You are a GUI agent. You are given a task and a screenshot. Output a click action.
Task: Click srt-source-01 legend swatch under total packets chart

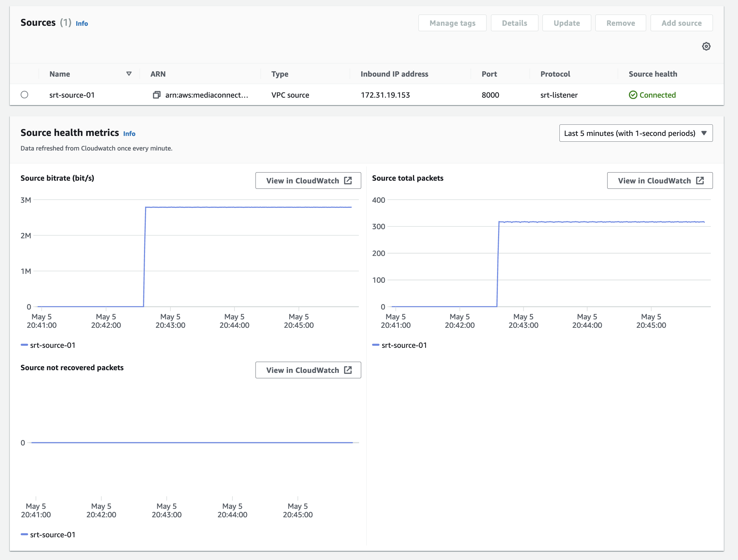376,345
